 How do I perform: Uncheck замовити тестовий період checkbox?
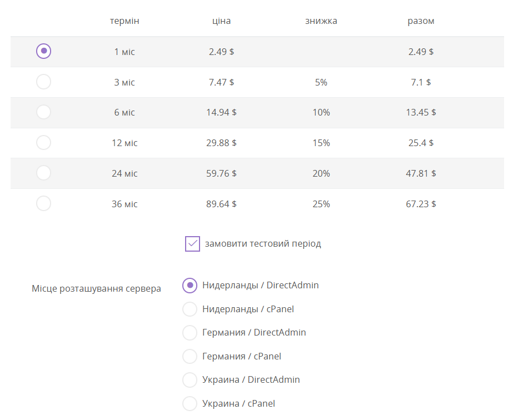click(x=192, y=244)
